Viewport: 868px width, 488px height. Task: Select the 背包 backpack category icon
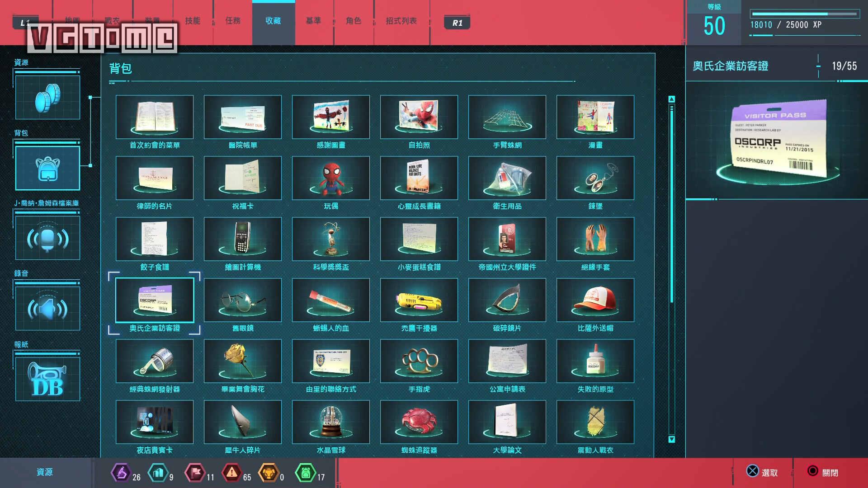(x=47, y=168)
